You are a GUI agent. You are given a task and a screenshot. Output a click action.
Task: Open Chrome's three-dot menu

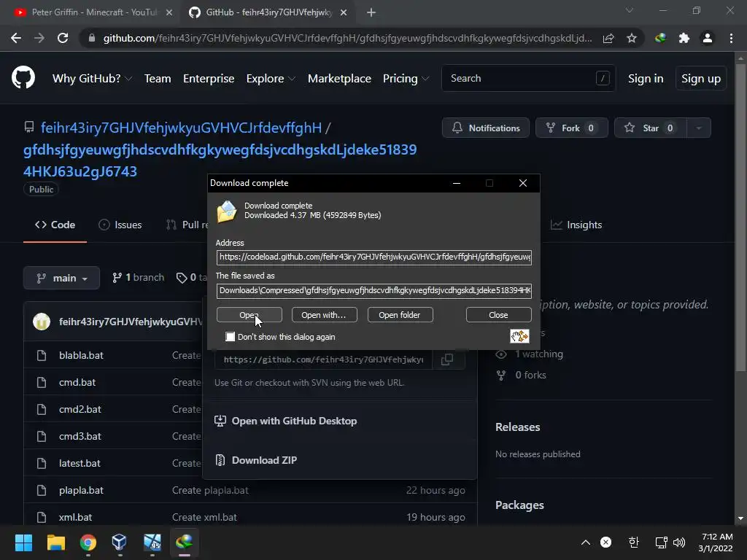pyautogui.click(x=731, y=38)
